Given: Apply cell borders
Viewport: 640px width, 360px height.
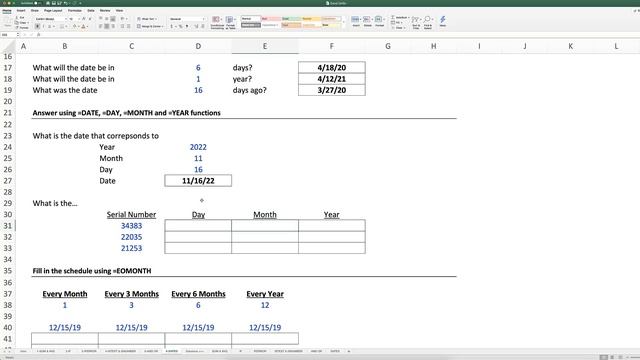Looking at the screenshot, I should [x=62, y=26].
